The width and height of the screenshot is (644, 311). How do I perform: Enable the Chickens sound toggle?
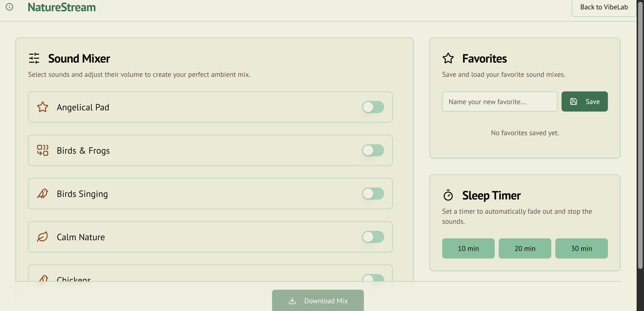[373, 278]
